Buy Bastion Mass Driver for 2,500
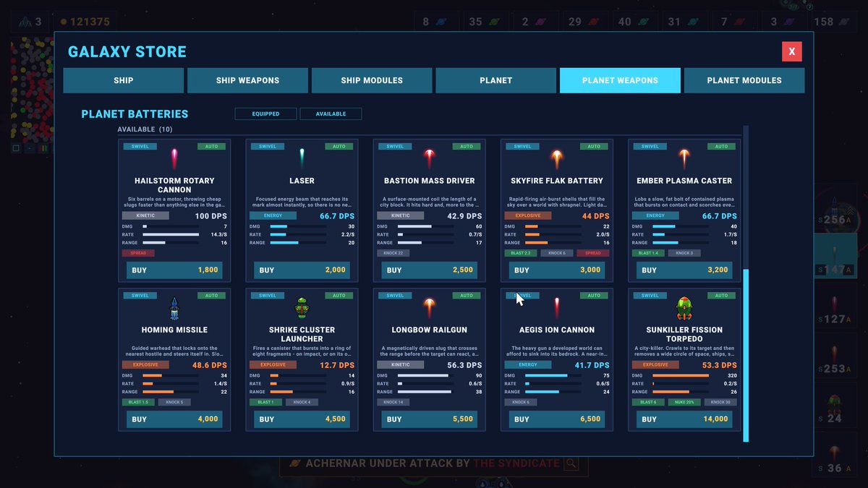 [x=429, y=270]
